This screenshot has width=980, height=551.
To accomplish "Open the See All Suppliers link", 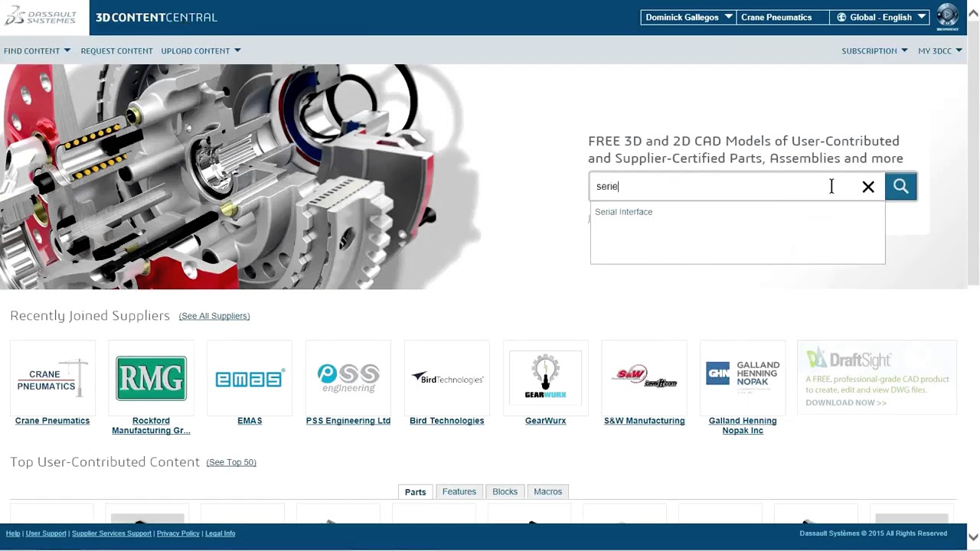I will click(x=214, y=316).
